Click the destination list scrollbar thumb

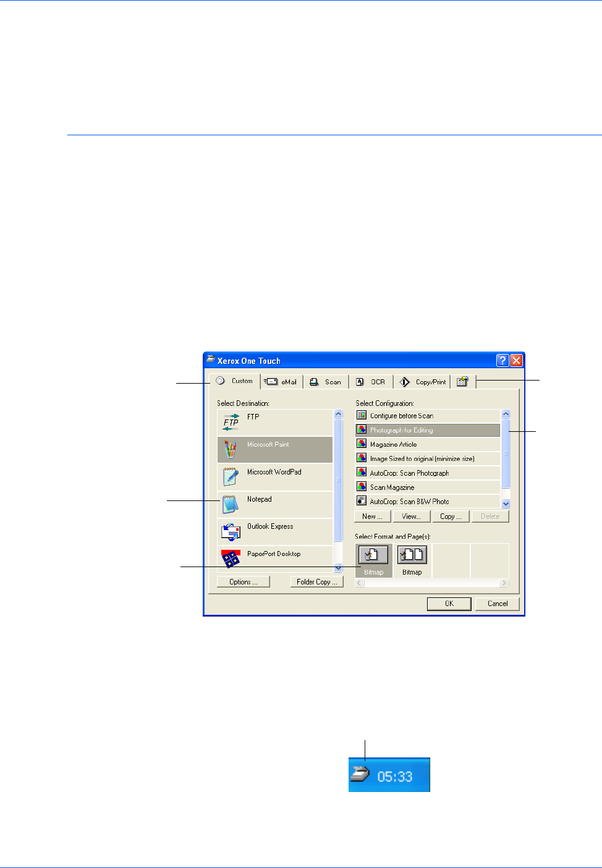(x=338, y=480)
